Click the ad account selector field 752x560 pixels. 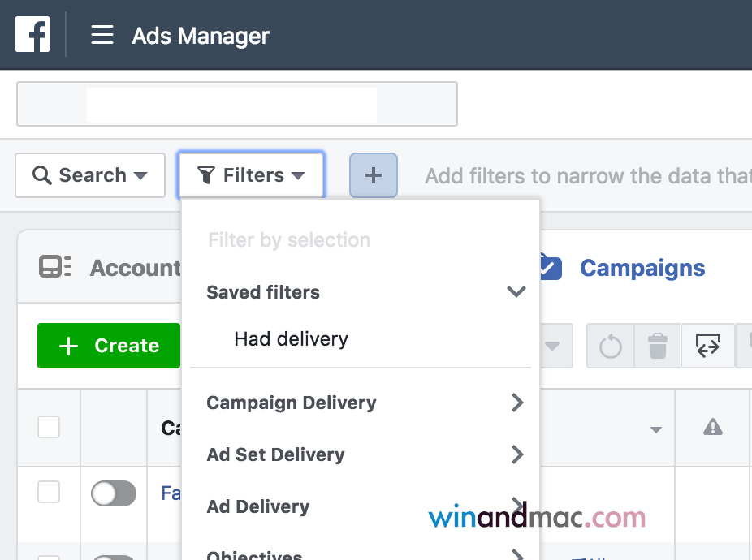[x=236, y=104]
